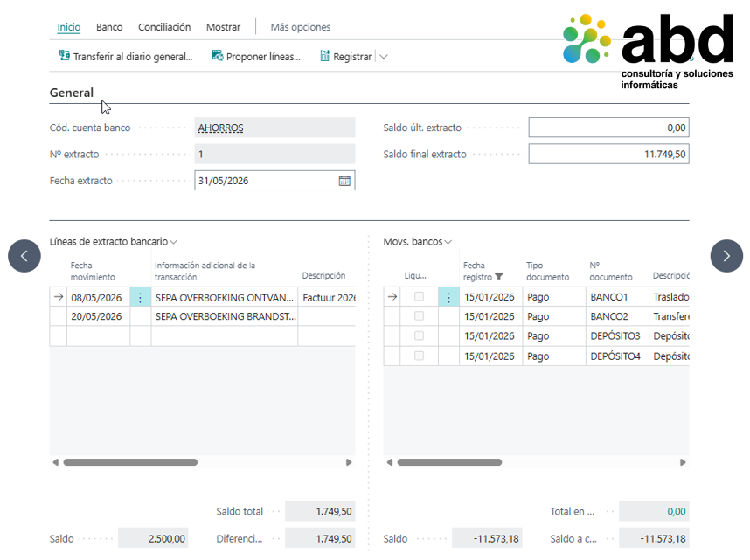Viewport: 750px width, 560px height.
Task: Click the Fecha extracto date field
Action: click(x=274, y=181)
